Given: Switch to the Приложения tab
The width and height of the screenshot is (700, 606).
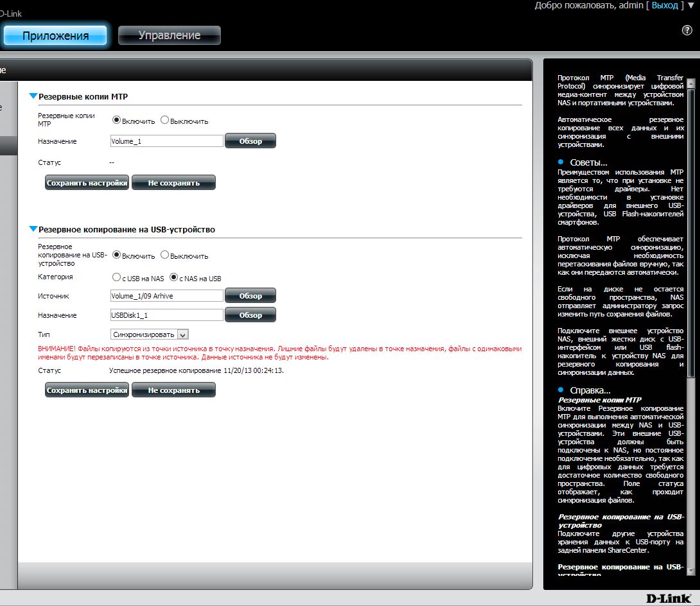Looking at the screenshot, I should [x=55, y=35].
